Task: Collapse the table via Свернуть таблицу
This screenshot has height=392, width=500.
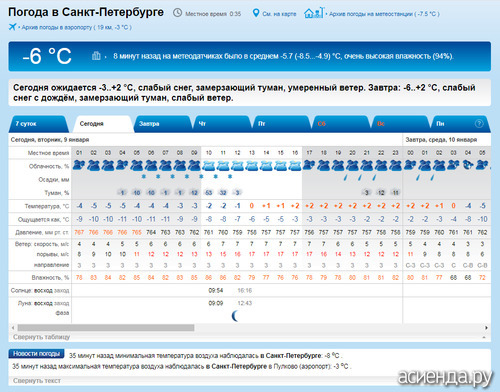Action: [x=42, y=337]
